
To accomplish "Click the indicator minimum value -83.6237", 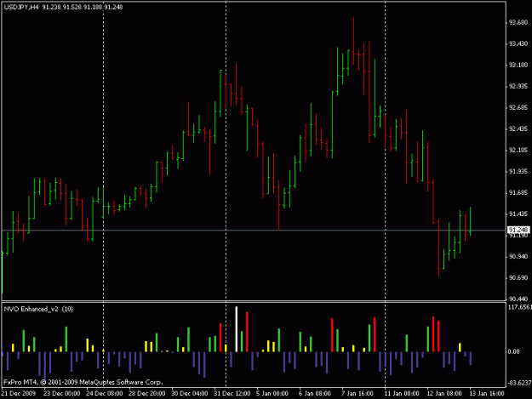I will coord(519,383).
